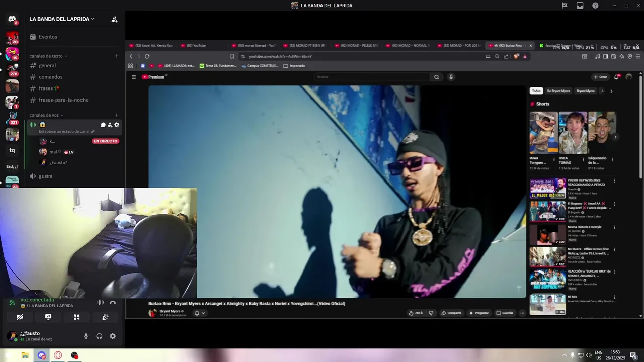Show more filter chips arrow
This screenshot has width=644, height=362.
pyautogui.click(x=611, y=91)
